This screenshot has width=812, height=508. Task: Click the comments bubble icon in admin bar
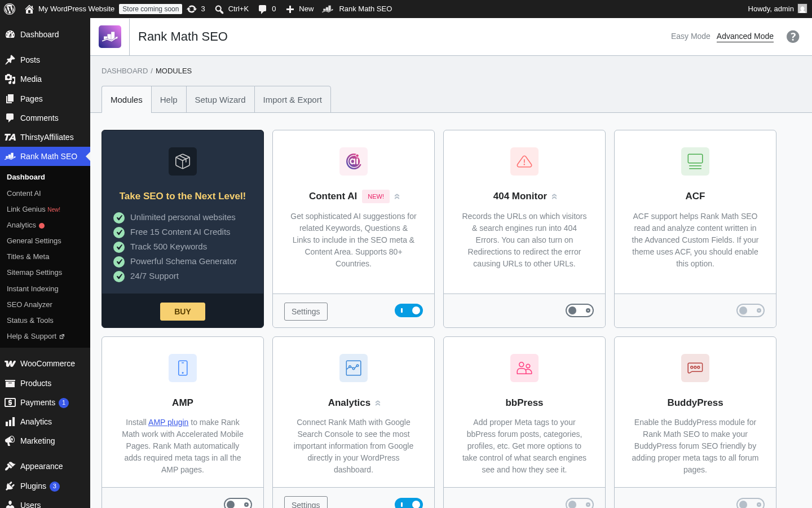262,9
